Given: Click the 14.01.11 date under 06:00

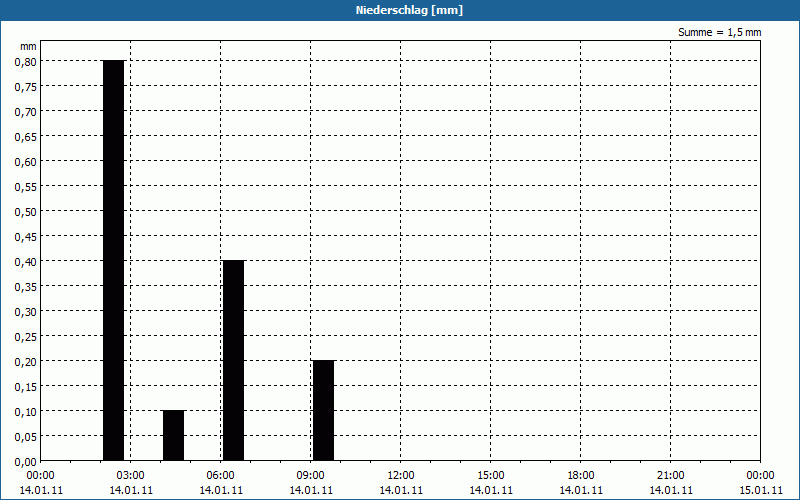Looking at the screenshot, I should pos(220,490).
